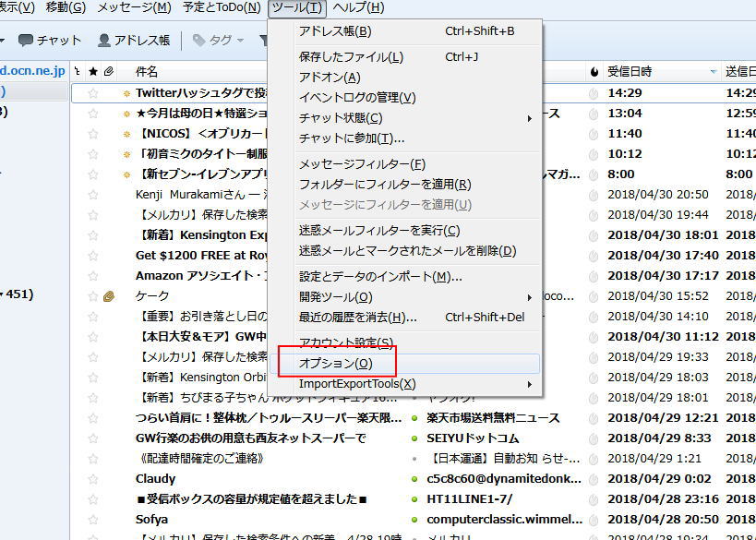The height and width of the screenshot is (540, 756).
Task: Open メッセージフィルター(F) entry
Action: (x=405, y=164)
